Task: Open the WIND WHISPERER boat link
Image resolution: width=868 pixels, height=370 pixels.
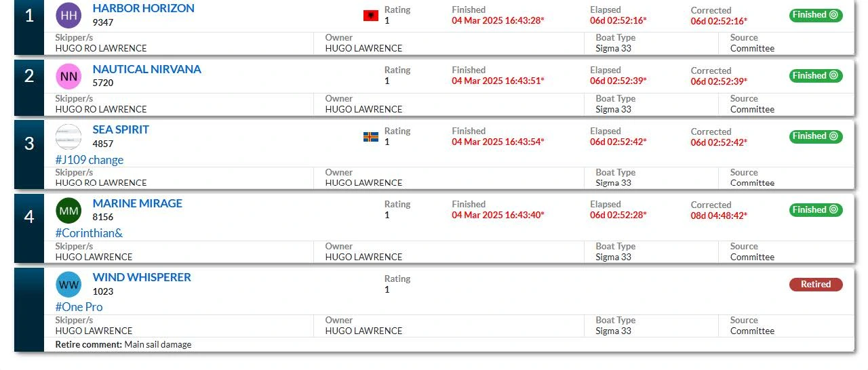Action: [142, 277]
